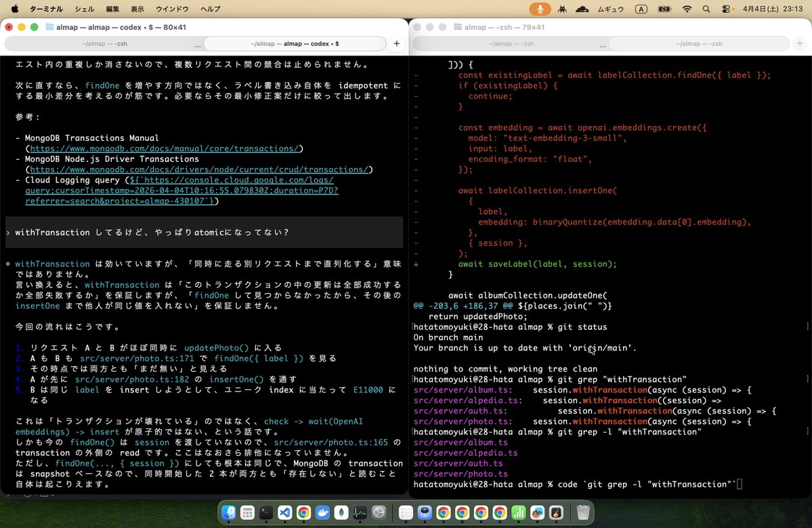
Task: Open the 編集 menu
Action: 112,9
